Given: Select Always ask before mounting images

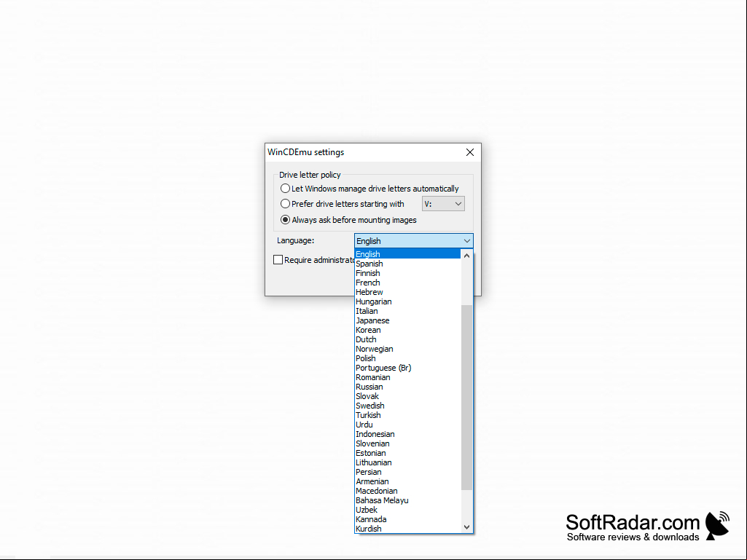Looking at the screenshot, I should (x=348, y=220).
